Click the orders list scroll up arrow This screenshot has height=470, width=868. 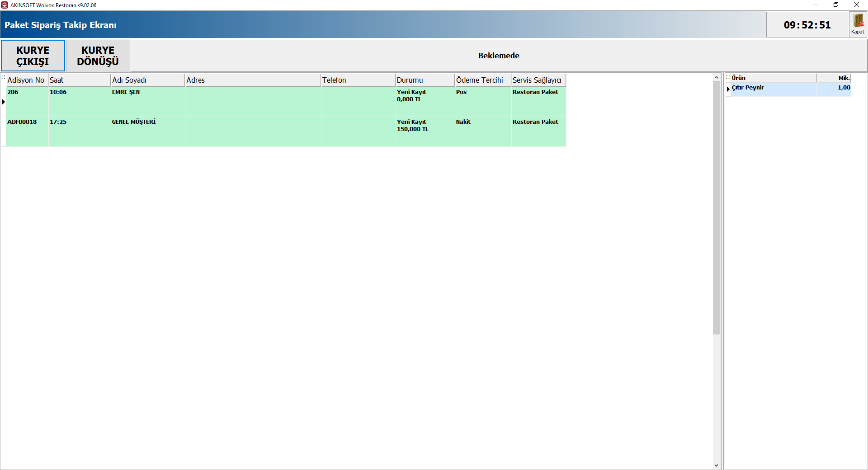(x=716, y=77)
